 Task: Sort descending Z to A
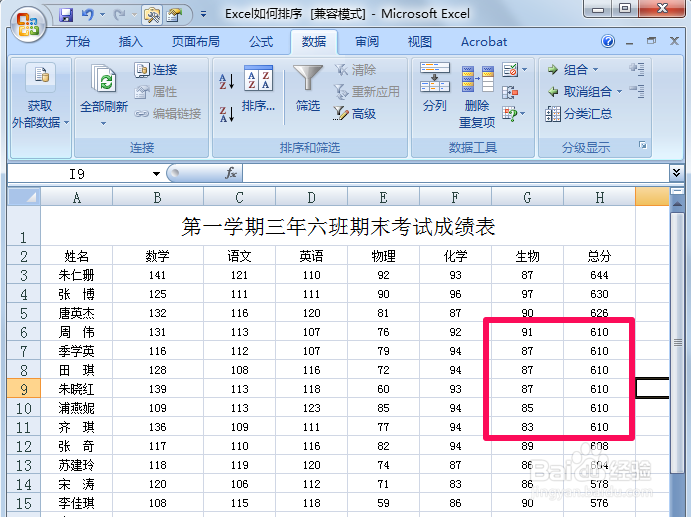(227, 114)
